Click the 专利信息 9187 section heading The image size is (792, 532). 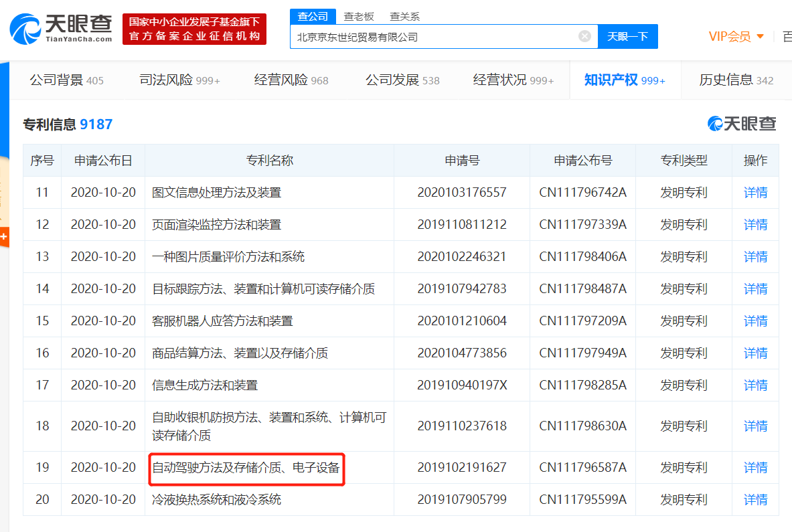pyautogui.click(x=68, y=124)
